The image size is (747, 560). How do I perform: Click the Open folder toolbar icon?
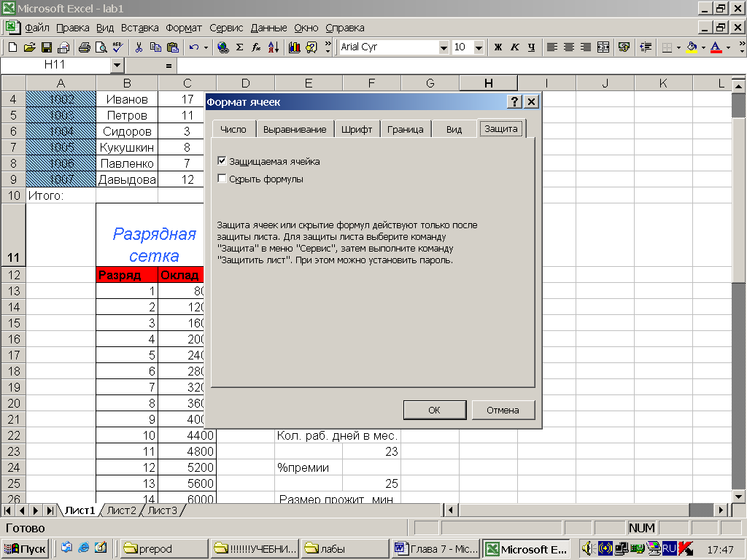pyautogui.click(x=29, y=47)
